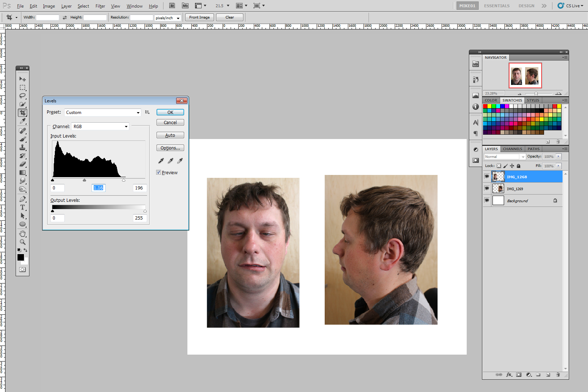588x392 pixels.
Task: Click the Auto button in Levels
Action: tap(170, 135)
